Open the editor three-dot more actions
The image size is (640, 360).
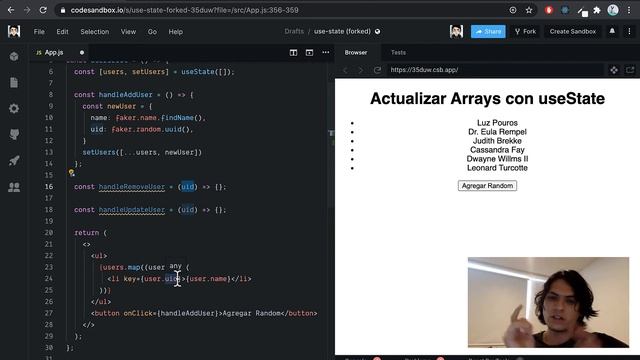pos(326,52)
